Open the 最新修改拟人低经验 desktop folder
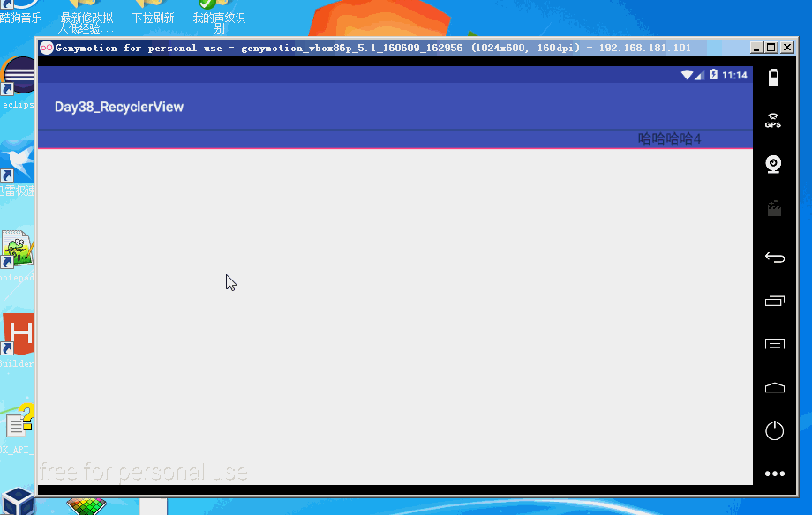The height and width of the screenshot is (515, 812). tap(86, 16)
